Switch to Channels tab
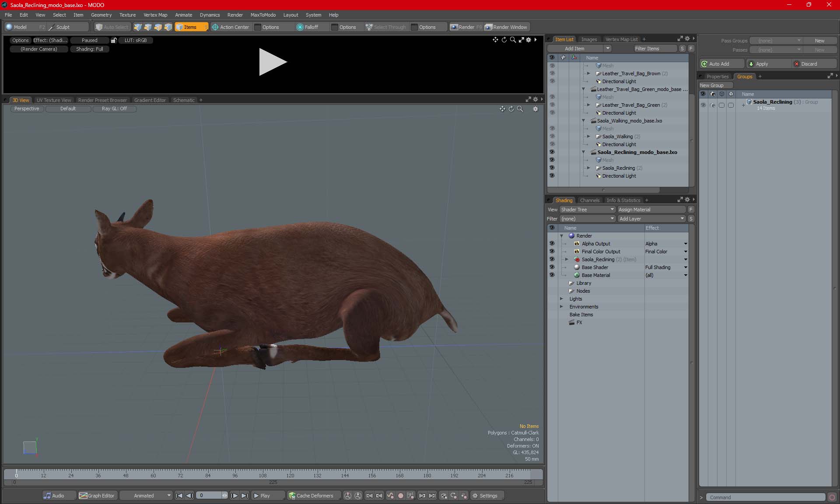 pyautogui.click(x=589, y=200)
